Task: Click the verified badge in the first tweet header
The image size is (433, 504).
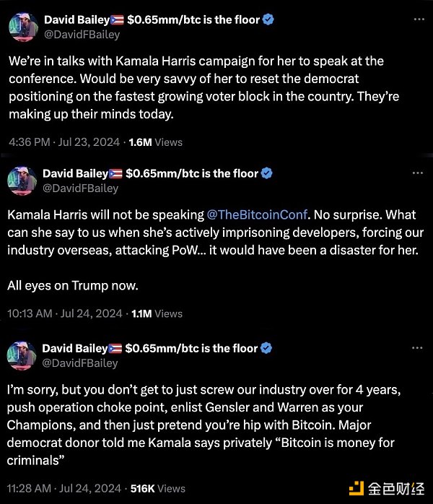Action: click(x=268, y=20)
